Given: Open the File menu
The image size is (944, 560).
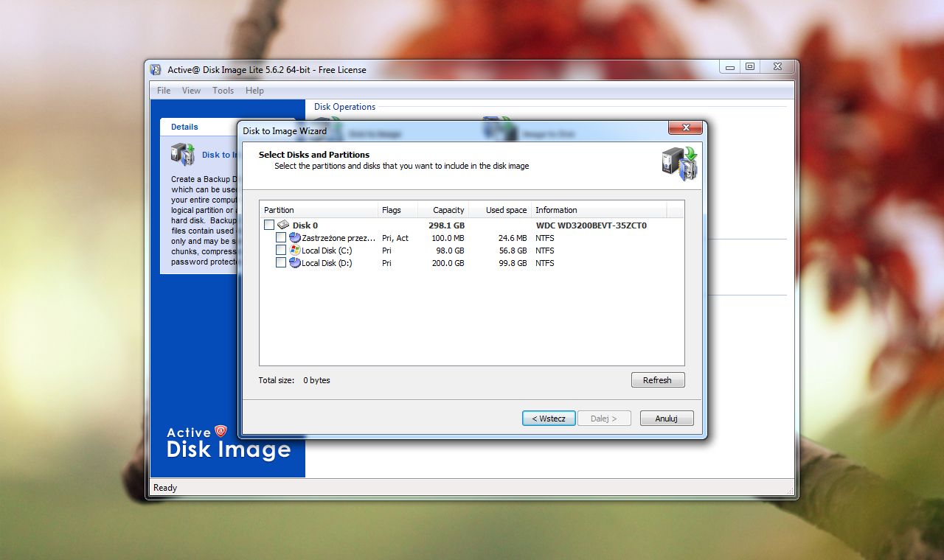Looking at the screenshot, I should (164, 91).
